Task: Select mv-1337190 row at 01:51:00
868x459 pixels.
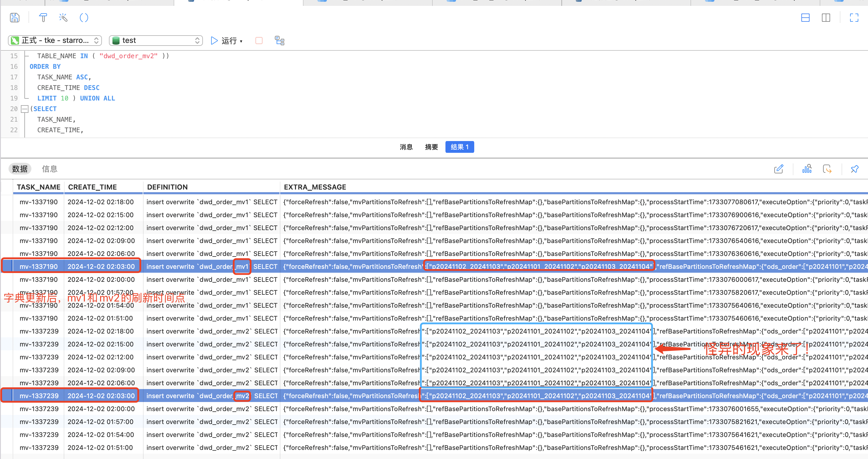Action: click(x=434, y=318)
